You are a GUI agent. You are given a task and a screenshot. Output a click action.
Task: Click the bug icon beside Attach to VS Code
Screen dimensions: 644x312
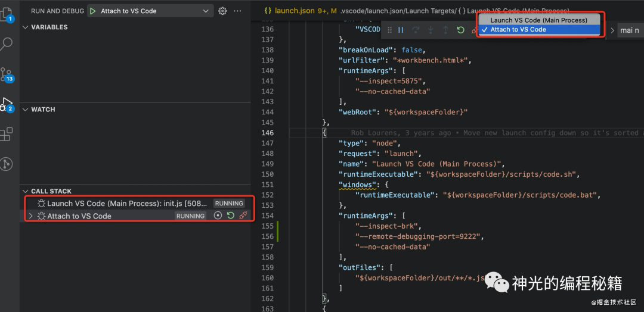coord(41,216)
